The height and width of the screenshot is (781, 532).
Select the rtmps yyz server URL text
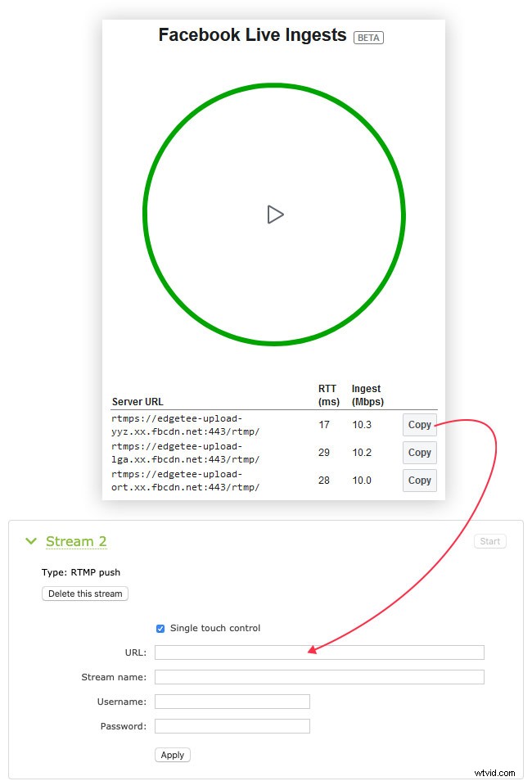point(185,425)
